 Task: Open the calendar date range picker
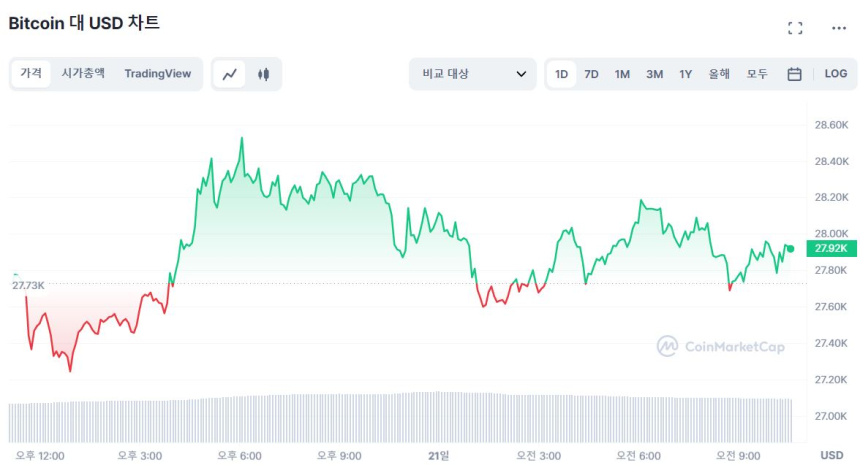794,74
